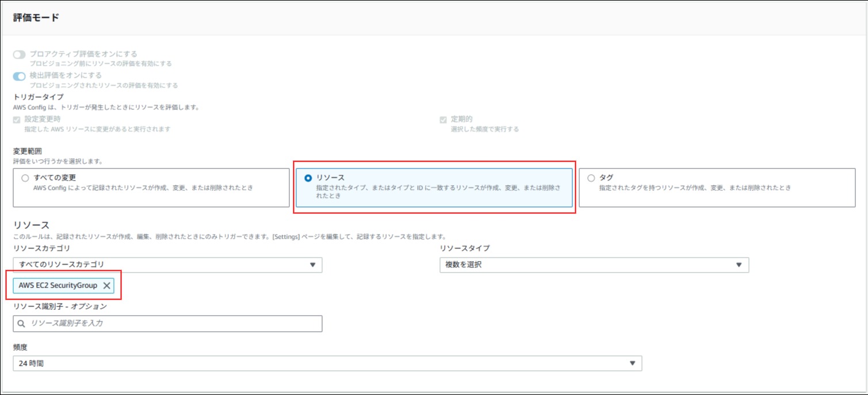Click the 評価モード section heading
Viewport: 868px width, 395px height.
(36, 17)
